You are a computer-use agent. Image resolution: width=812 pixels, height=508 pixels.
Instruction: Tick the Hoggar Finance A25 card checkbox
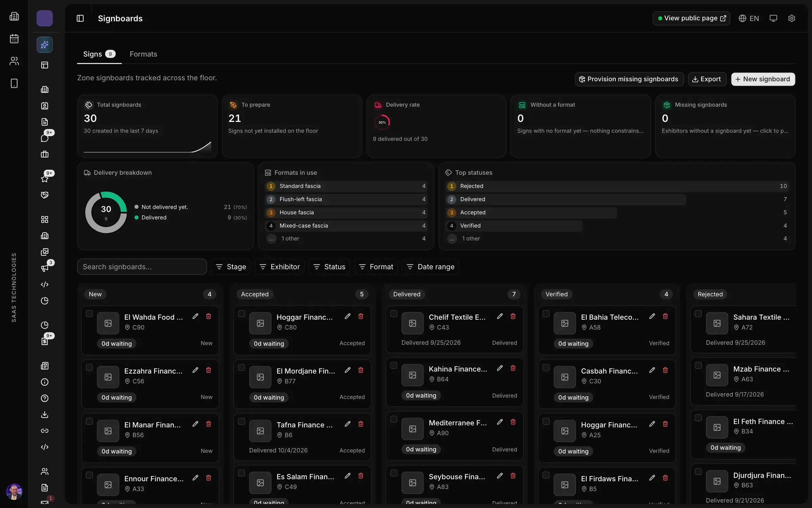546,421
